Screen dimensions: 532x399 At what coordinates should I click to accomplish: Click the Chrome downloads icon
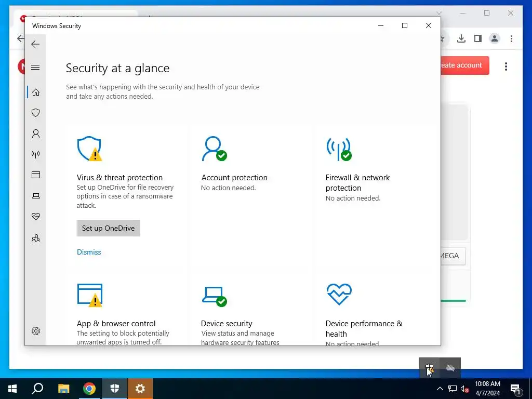point(461,38)
